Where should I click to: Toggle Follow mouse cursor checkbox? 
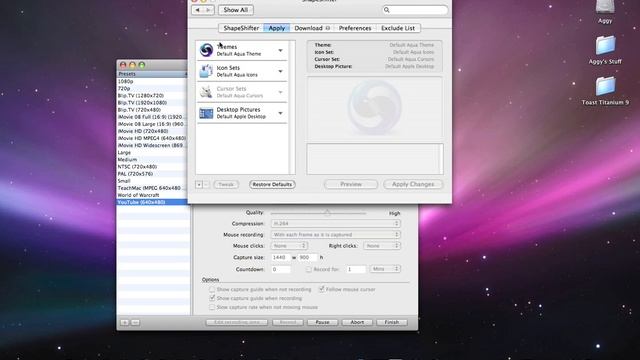point(321,289)
